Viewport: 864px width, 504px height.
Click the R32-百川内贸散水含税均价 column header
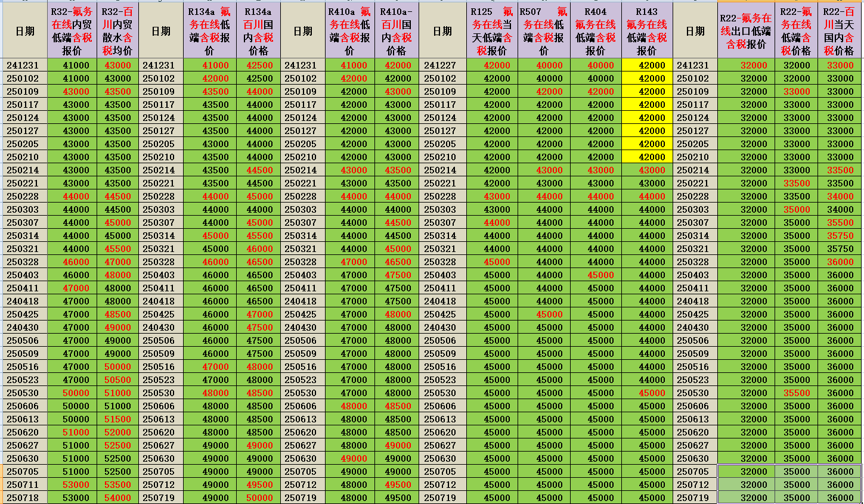click(x=117, y=31)
